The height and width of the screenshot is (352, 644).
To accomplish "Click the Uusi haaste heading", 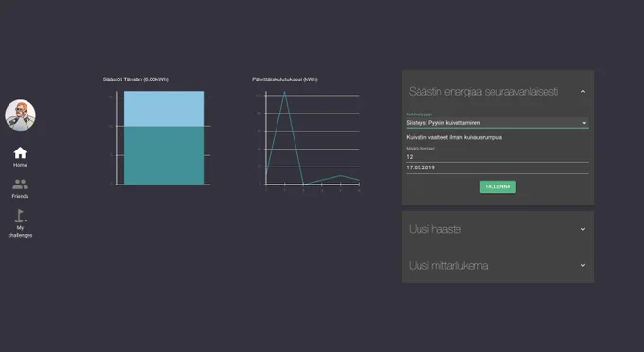I will (435, 229).
